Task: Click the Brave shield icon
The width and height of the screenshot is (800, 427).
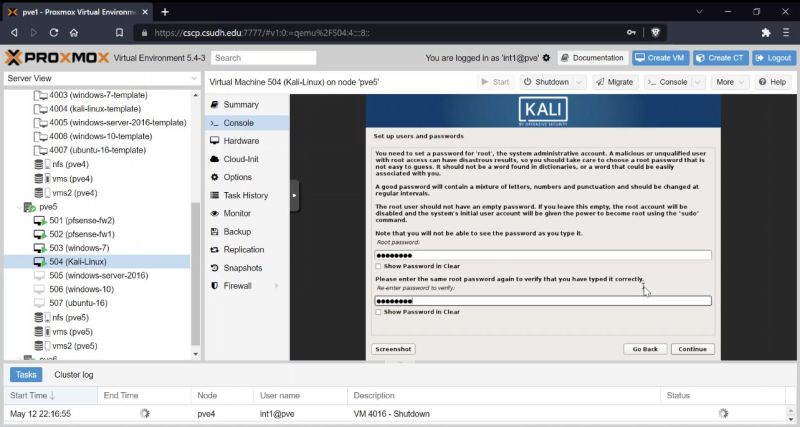Action: [x=656, y=33]
